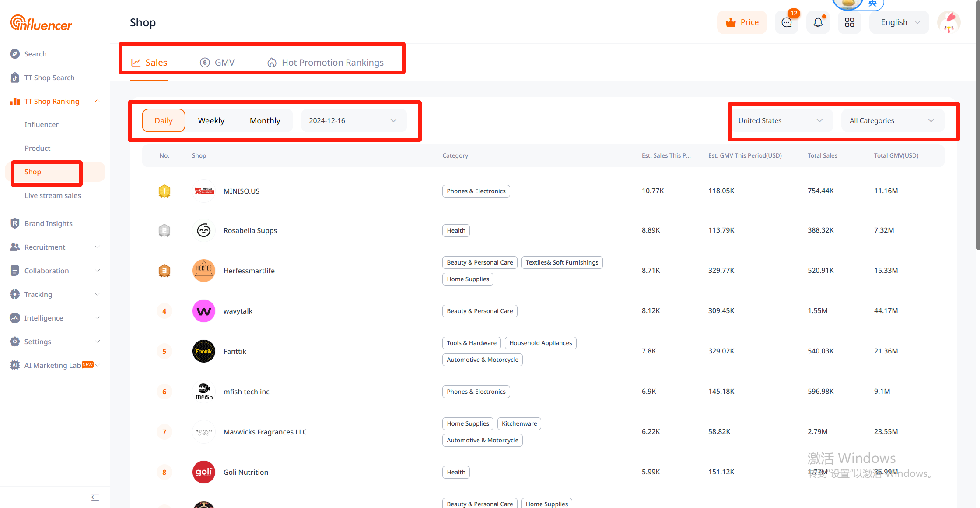Open the MINISO.US shop link
The height and width of the screenshot is (508, 980).
point(241,191)
